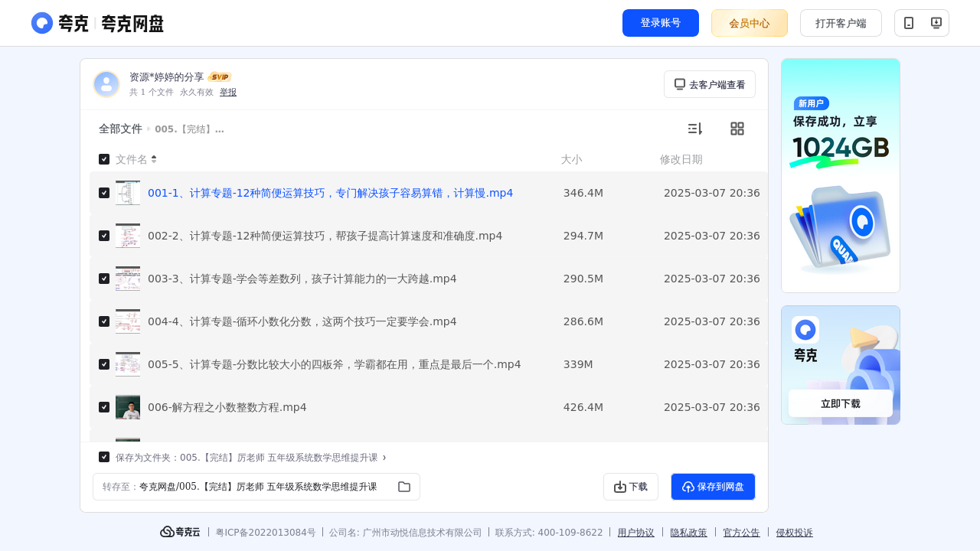This screenshot has height=551, width=980.
Task: Click the 346.4M size value
Action: [583, 193]
